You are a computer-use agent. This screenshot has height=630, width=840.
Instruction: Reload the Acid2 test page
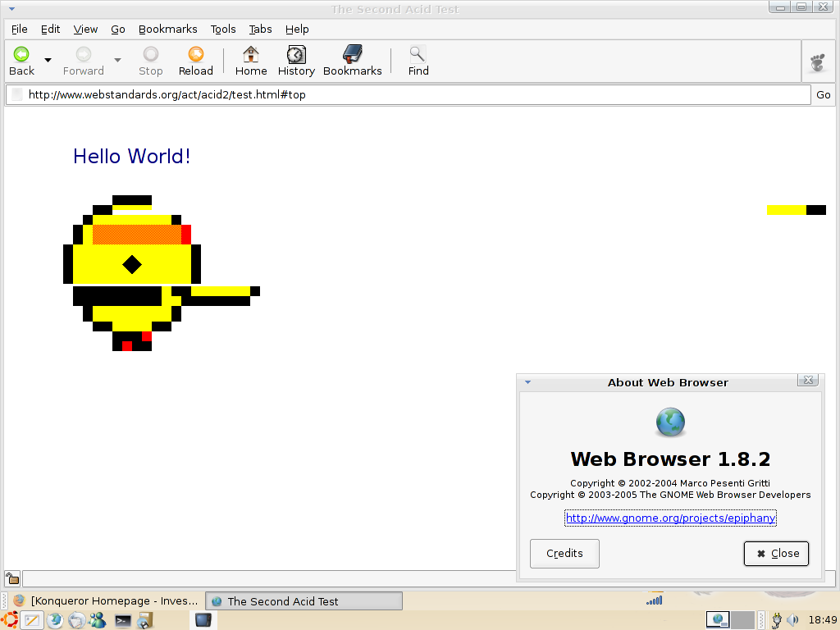(x=195, y=61)
